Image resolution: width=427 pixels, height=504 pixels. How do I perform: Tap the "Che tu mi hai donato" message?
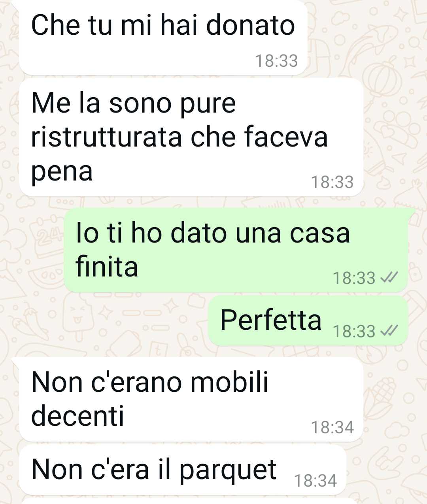pos(163,37)
